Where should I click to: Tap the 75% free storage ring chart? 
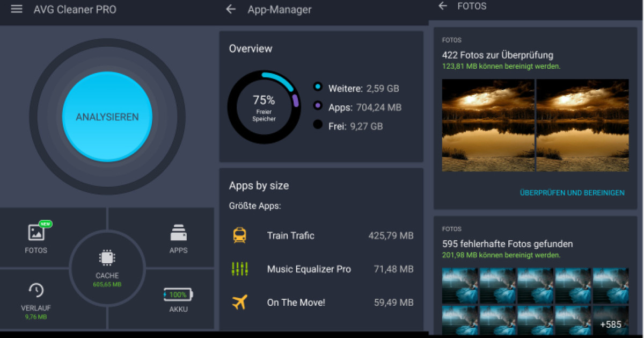coord(264,106)
